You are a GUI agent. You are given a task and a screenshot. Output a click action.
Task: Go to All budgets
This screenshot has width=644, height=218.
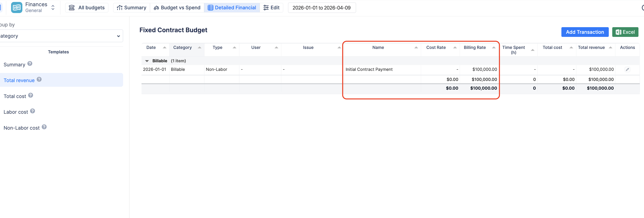click(87, 7)
